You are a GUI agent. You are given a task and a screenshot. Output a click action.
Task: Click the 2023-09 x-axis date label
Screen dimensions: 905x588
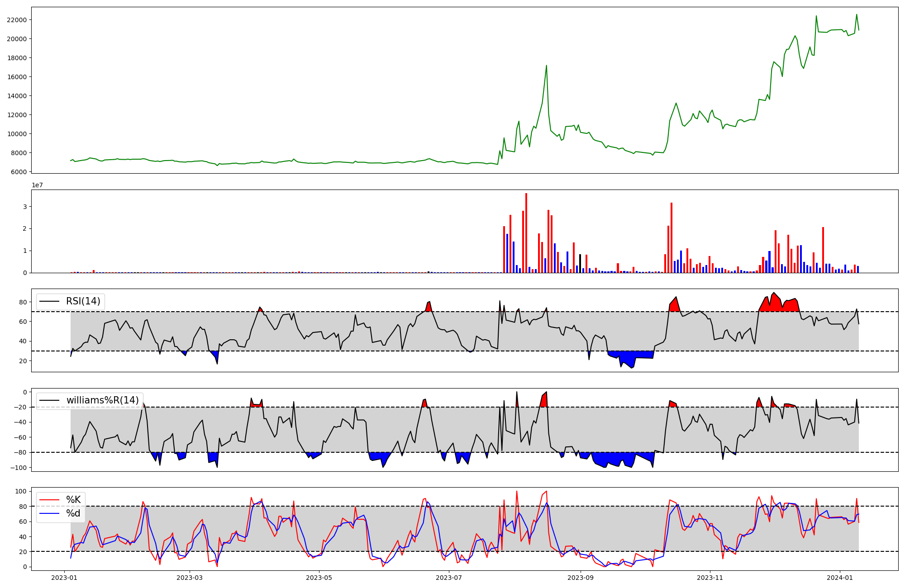(580, 578)
